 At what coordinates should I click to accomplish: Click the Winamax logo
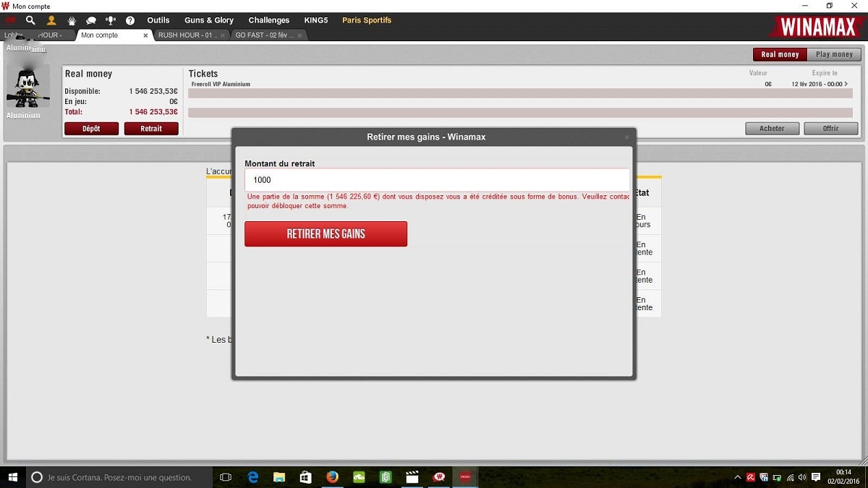click(x=817, y=27)
